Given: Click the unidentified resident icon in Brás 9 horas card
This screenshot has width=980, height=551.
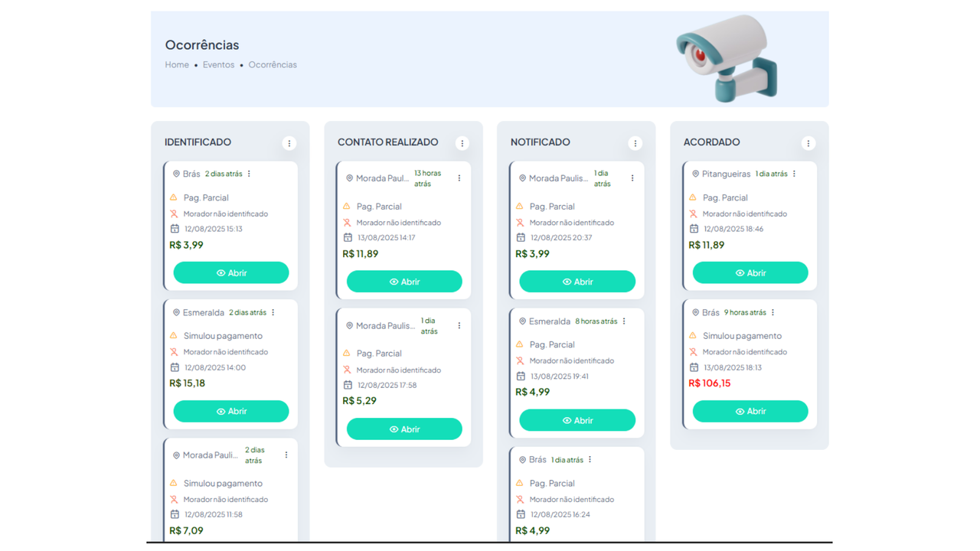Looking at the screenshot, I should tap(693, 352).
